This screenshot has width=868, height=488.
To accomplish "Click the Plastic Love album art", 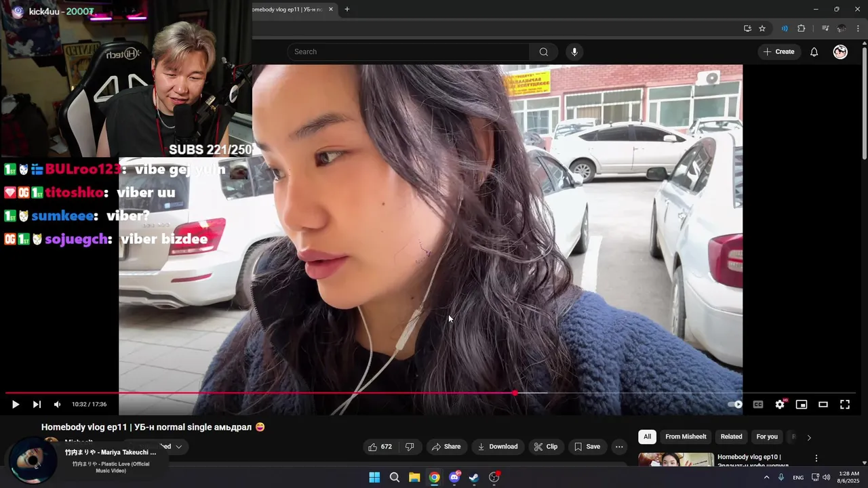I will click(x=33, y=461).
